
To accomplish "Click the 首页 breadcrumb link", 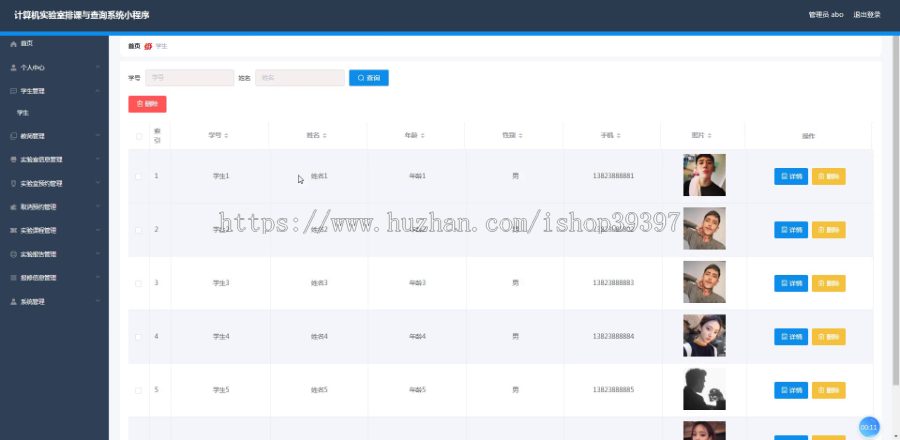I will pos(134,46).
